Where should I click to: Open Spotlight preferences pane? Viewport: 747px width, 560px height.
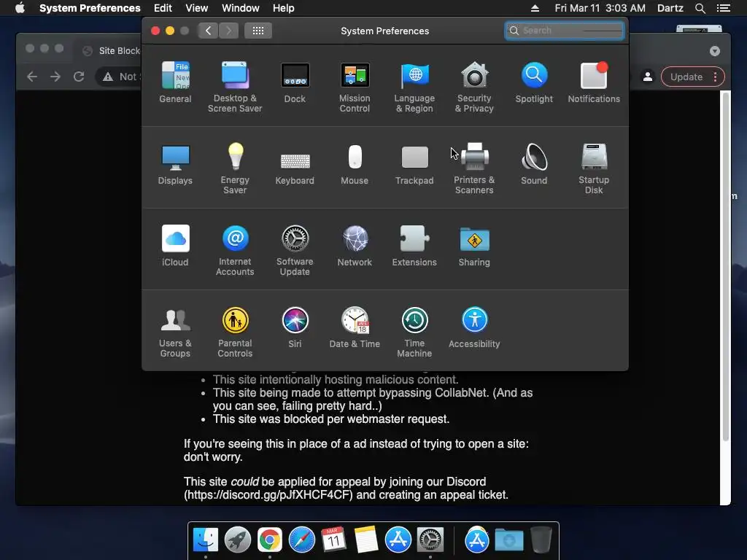(x=534, y=82)
